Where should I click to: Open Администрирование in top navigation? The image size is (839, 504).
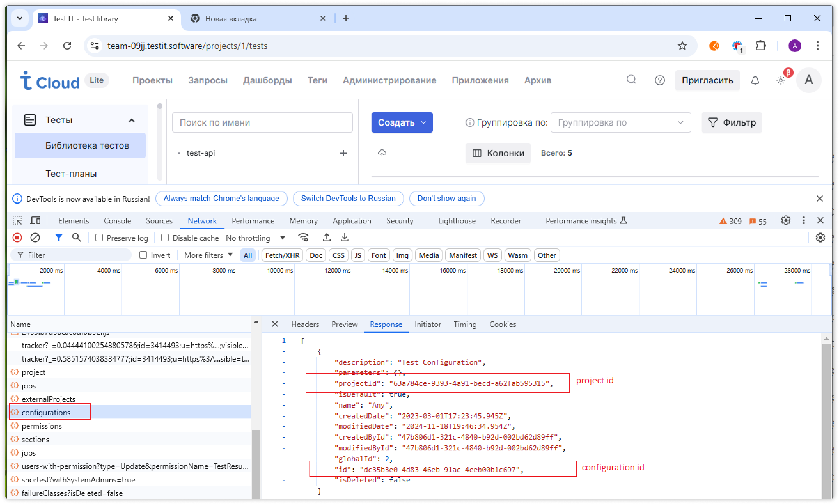tap(389, 81)
